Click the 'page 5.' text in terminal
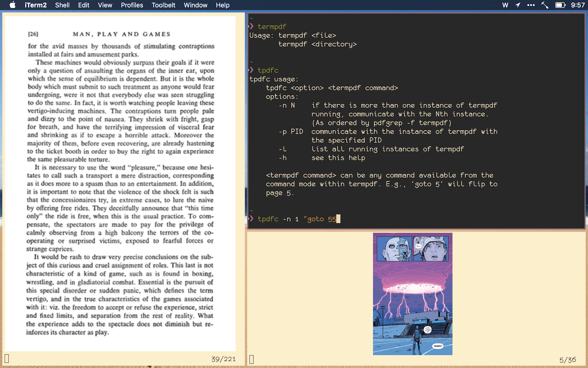This screenshot has height=368, width=588. pyautogui.click(x=280, y=193)
